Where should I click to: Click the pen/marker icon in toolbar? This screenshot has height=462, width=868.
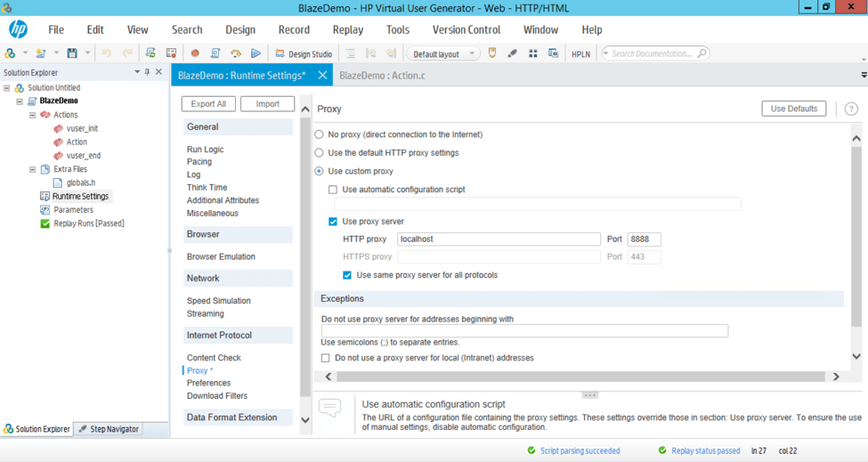[512, 53]
